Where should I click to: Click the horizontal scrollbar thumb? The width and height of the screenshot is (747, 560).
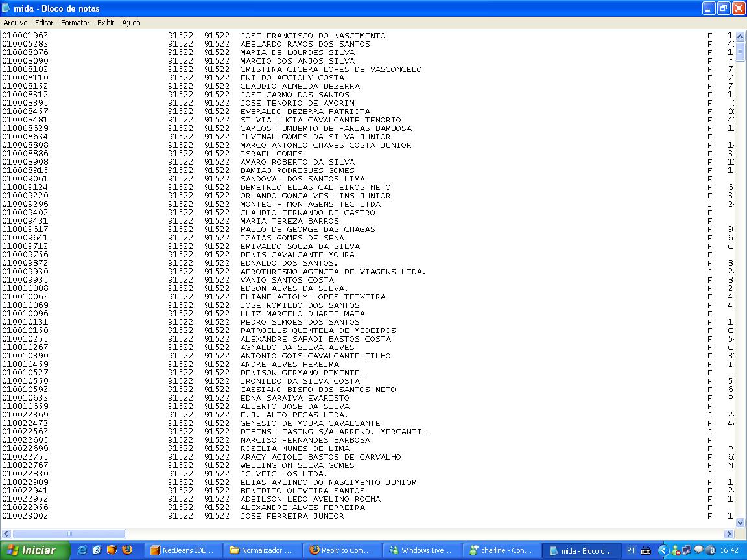pyautogui.click(x=69, y=534)
